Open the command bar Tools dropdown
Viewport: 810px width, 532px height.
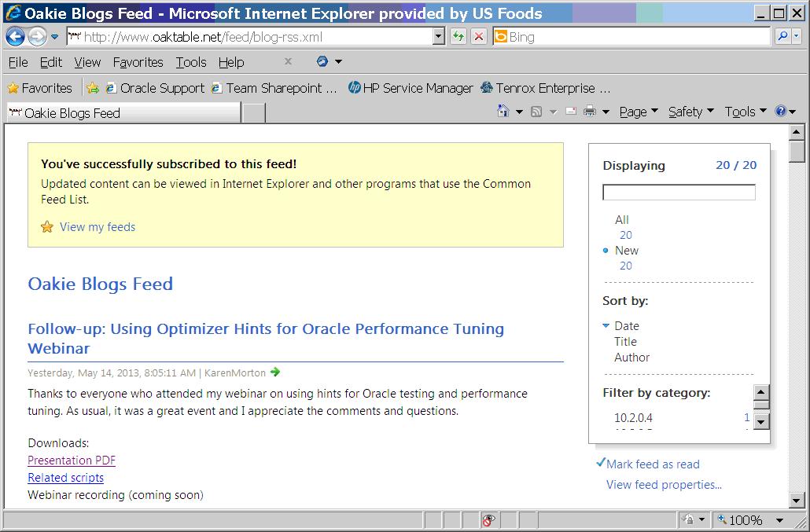tap(746, 112)
